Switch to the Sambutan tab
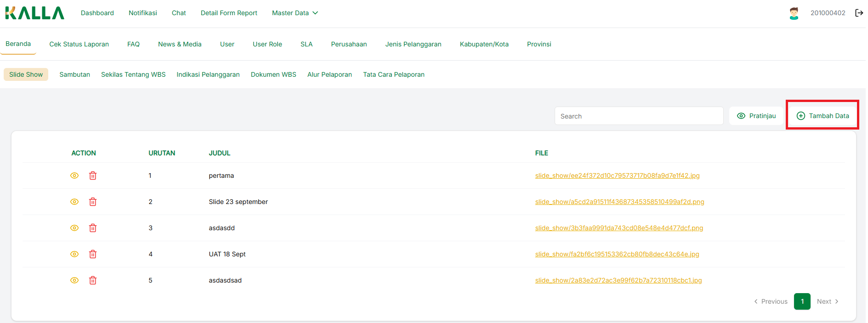The width and height of the screenshot is (868, 323). (x=74, y=74)
